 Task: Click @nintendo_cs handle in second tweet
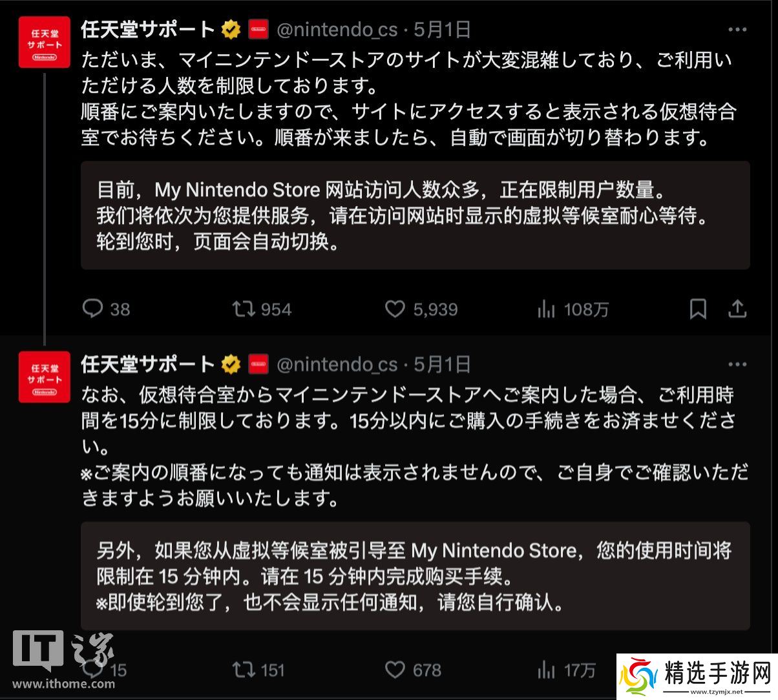point(337,365)
